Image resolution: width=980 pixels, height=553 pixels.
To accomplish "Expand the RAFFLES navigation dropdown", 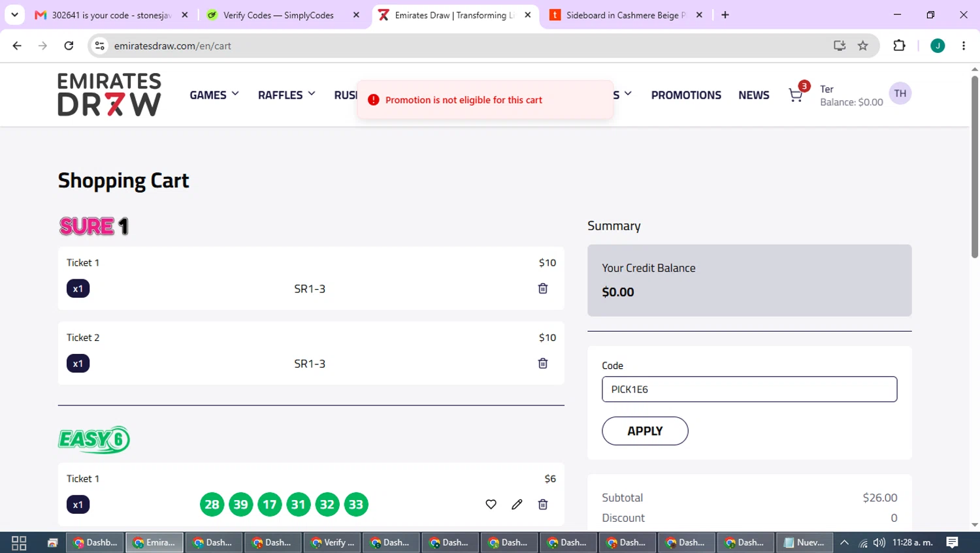I will (287, 95).
